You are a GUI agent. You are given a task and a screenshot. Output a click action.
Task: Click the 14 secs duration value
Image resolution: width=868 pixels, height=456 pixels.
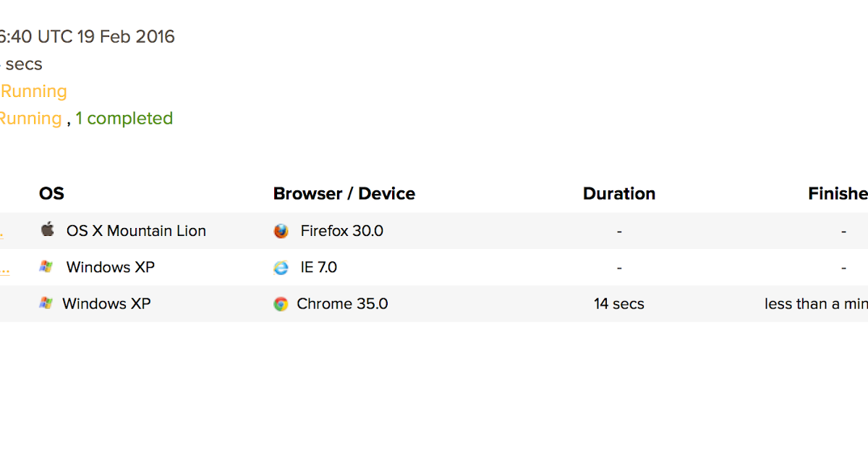pos(619,304)
